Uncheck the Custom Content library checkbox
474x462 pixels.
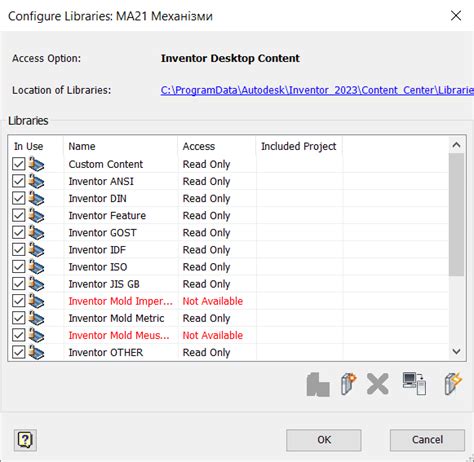(19, 164)
